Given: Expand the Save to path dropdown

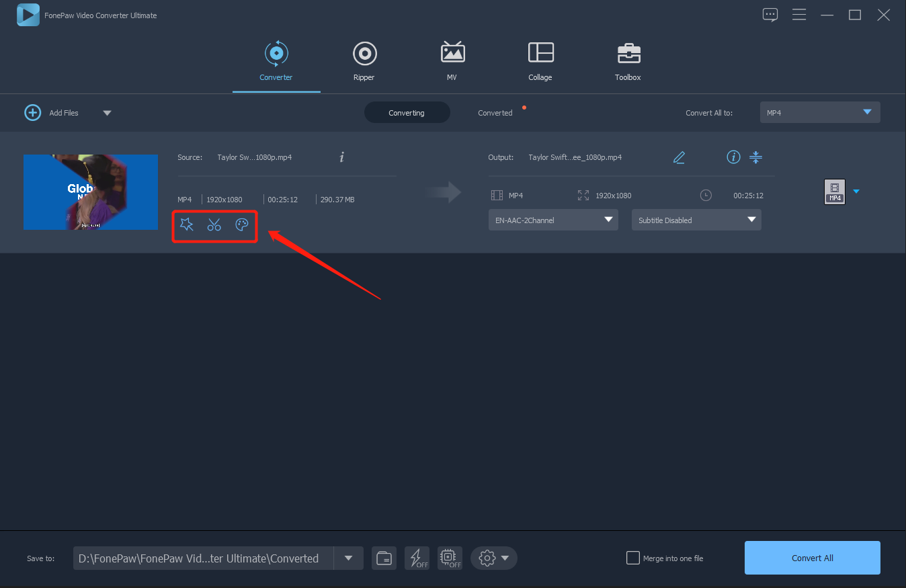Looking at the screenshot, I should click(349, 558).
